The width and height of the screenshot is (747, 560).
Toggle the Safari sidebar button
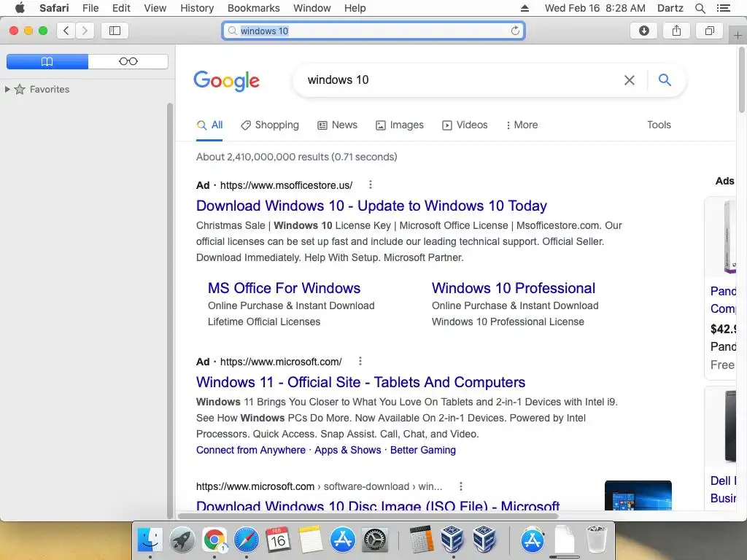pos(115,31)
